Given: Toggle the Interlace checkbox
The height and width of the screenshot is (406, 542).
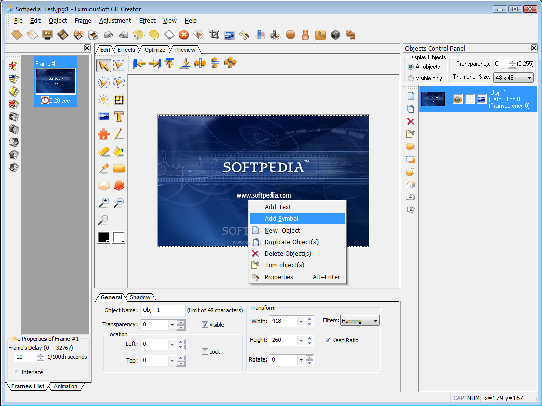Looking at the screenshot, I should coord(17,372).
